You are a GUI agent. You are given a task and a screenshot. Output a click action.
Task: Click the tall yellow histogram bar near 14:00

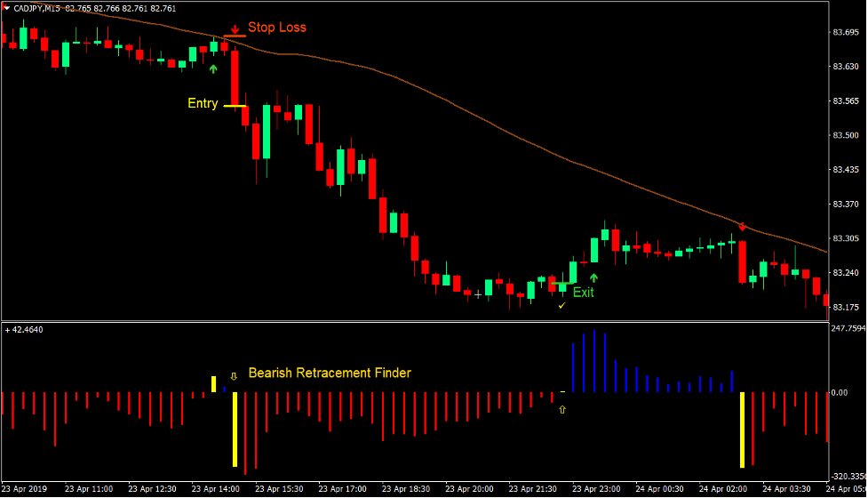click(235, 430)
